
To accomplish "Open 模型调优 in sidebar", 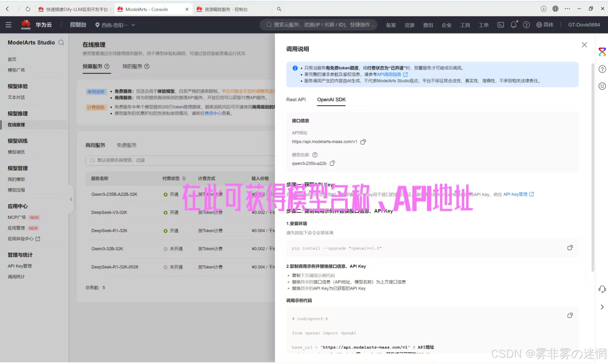I will [16, 152].
